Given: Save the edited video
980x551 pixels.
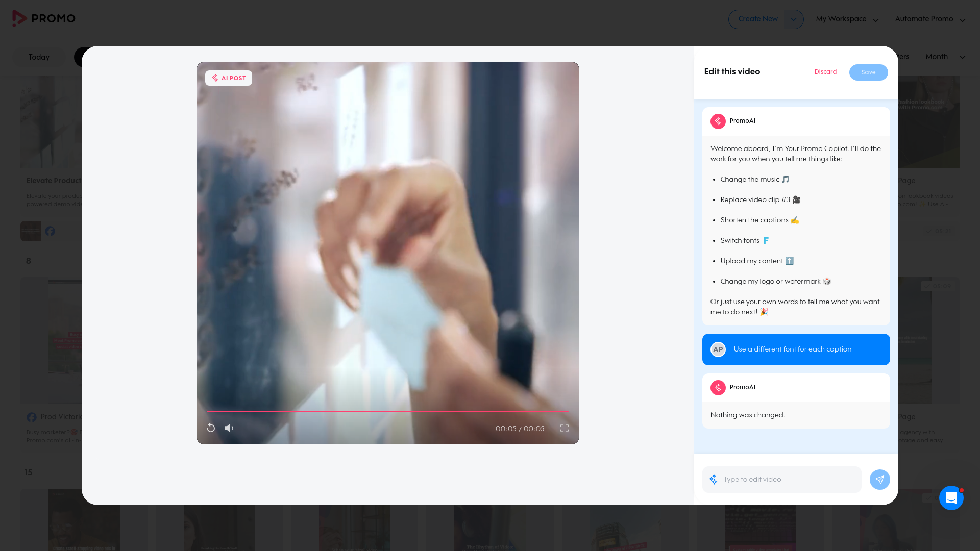Looking at the screenshot, I should (868, 72).
